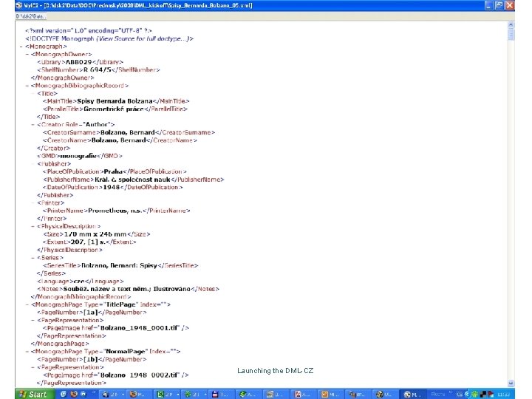
Task: Open the Adobe PDF taskbar window
Action: tap(305, 395)
